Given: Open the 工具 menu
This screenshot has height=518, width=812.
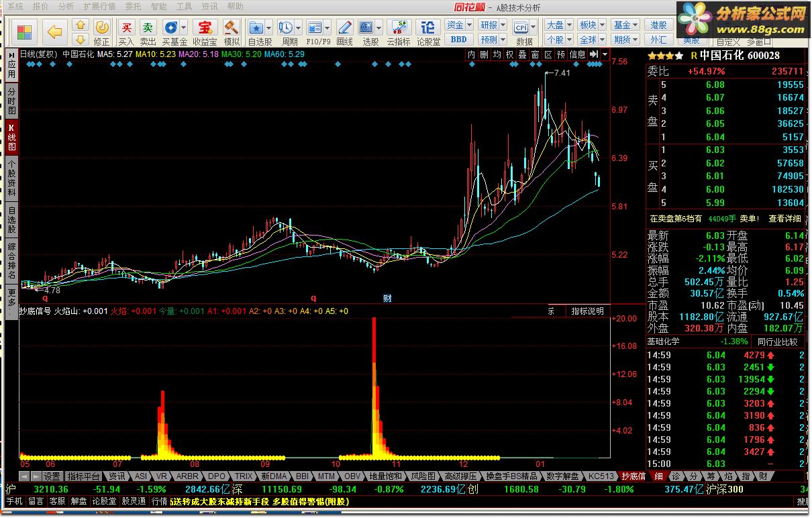Looking at the screenshot, I should point(184,6).
